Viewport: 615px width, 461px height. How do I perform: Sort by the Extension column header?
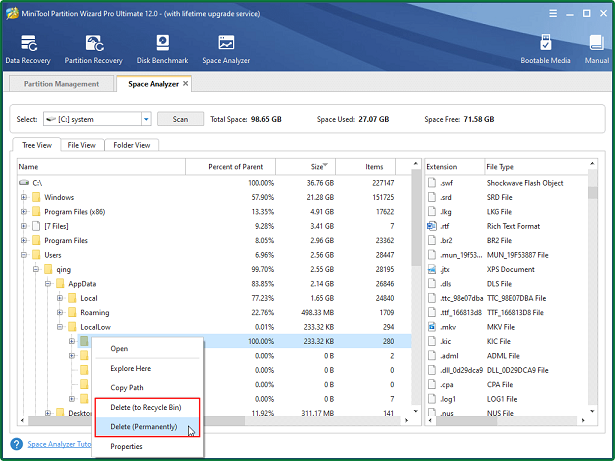[455, 167]
